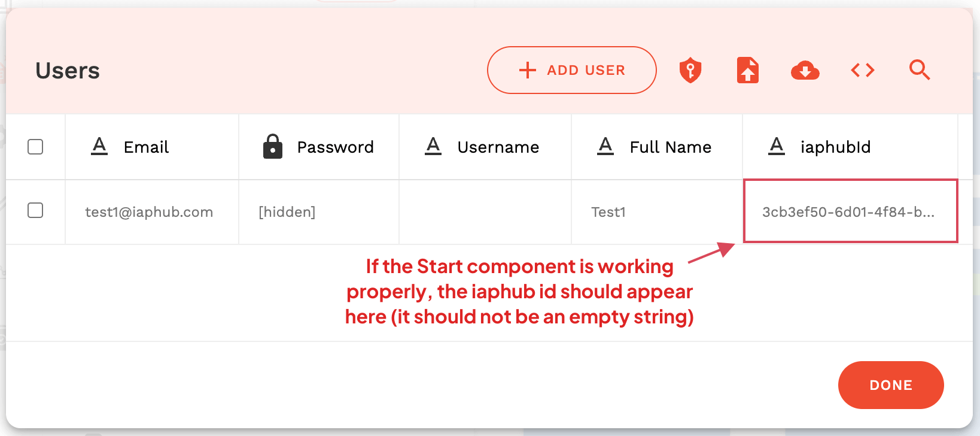This screenshot has height=436, width=980.
Task: Click the permissions shield key icon
Action: (x=690, y=70)
